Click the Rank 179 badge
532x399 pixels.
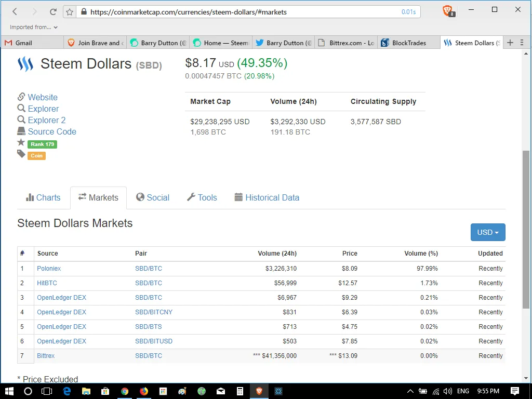pos(43,144)
